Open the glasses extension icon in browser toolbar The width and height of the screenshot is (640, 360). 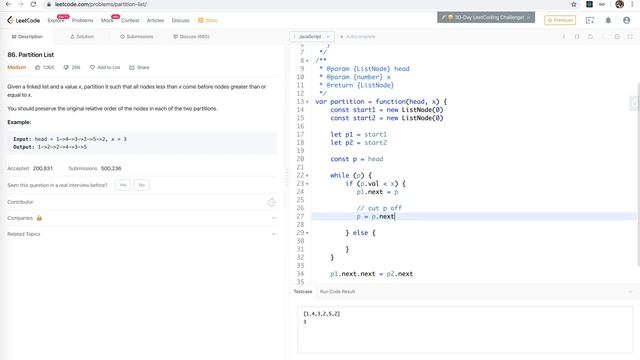point(602,4)
